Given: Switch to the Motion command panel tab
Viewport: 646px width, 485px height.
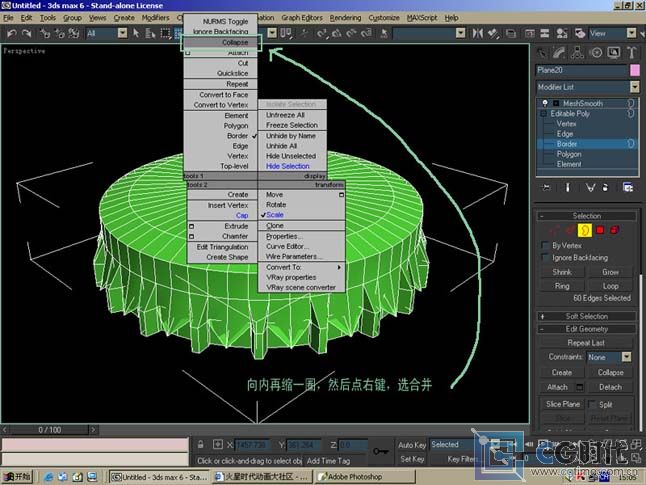Looking at the screenshot, I should [596, 53].
